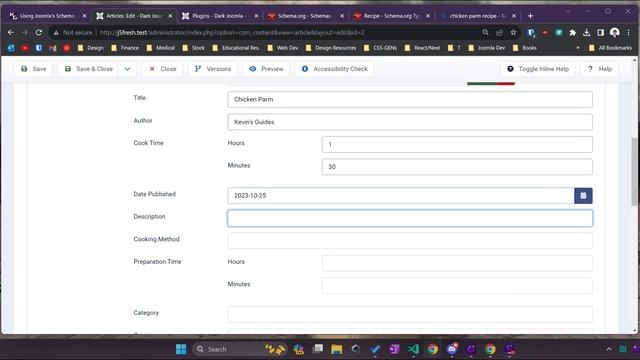Image resolution: width=640 pixels, height=360 pixels.
Task: Save the article with the Save button
Action: coord(33,69)
